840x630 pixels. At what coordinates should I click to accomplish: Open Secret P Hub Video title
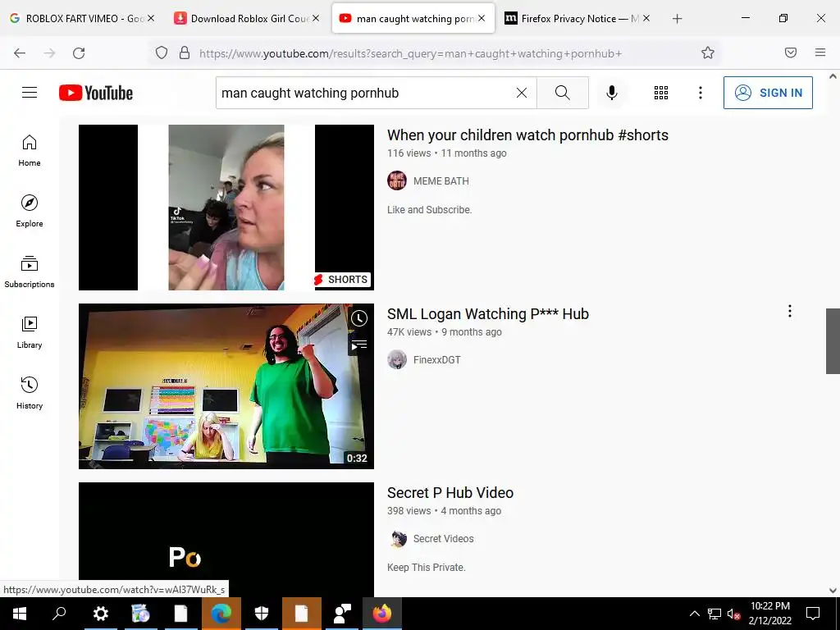point(450,493)
